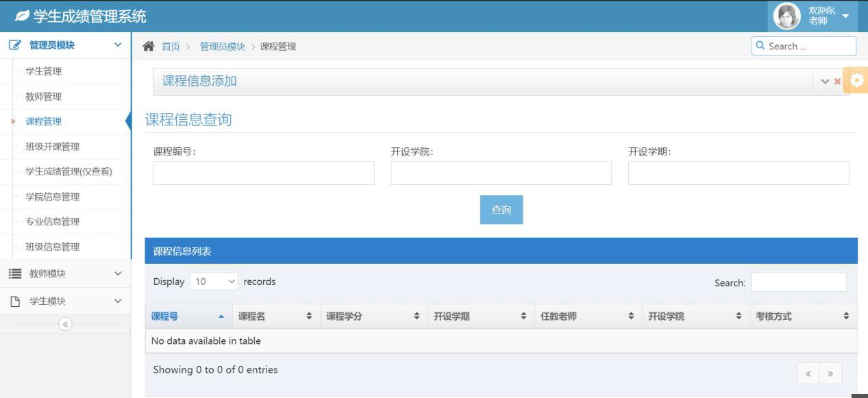Click the magnifier icon in top search box
The width and height of the screenshot is (868, 398).
pos(760,46)
